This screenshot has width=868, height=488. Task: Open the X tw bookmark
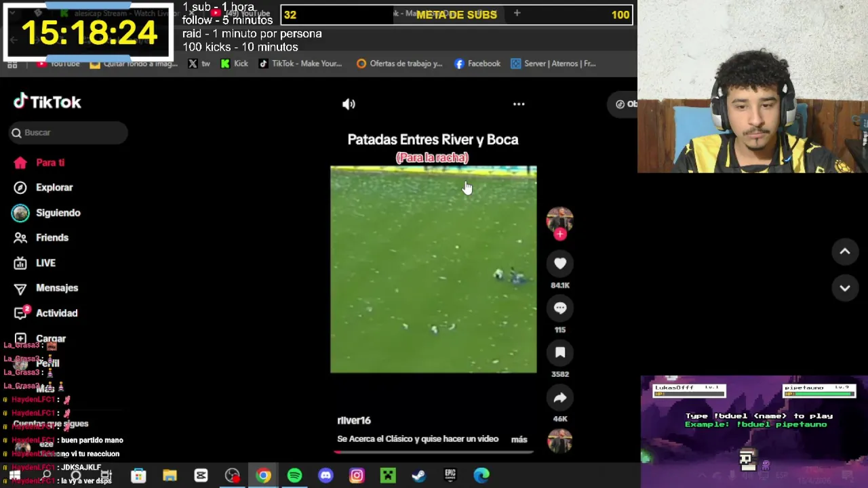[199, 64]
